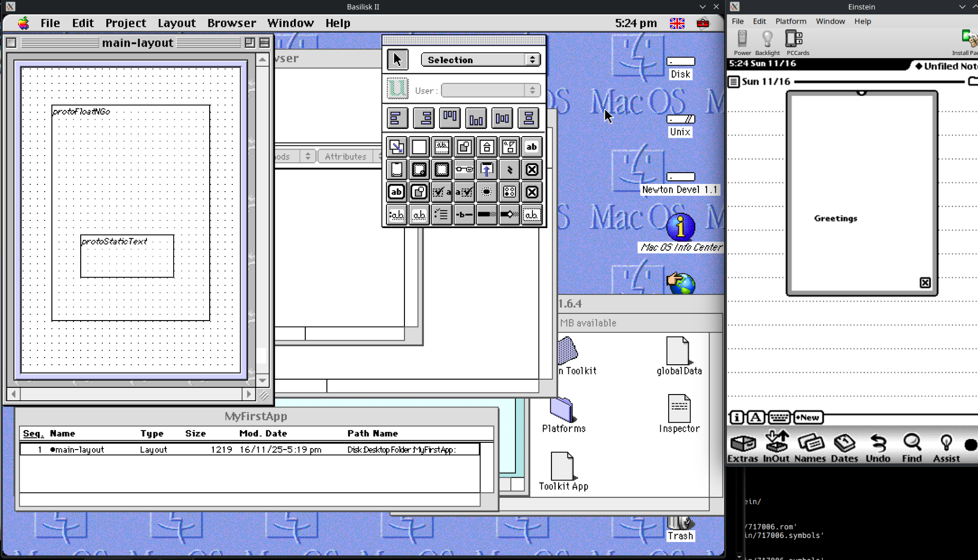Toggle the Einstein Backlight button

(x=767, y=42)
